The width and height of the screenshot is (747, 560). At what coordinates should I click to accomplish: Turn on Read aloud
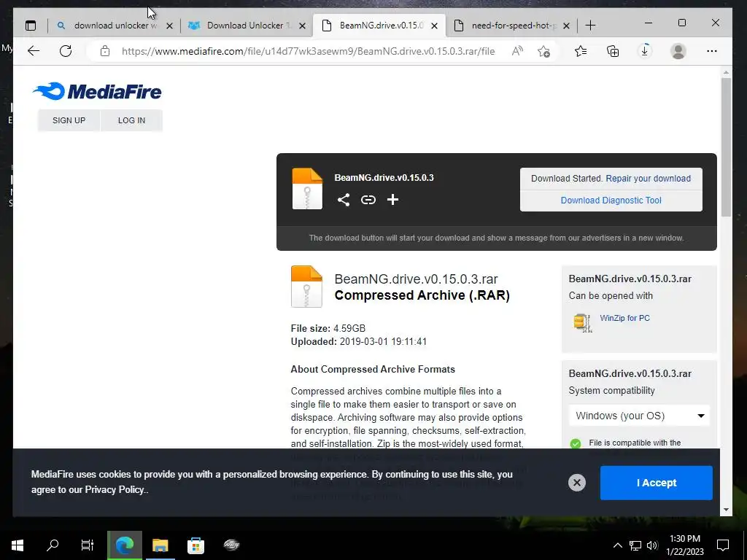pos(517,51)
